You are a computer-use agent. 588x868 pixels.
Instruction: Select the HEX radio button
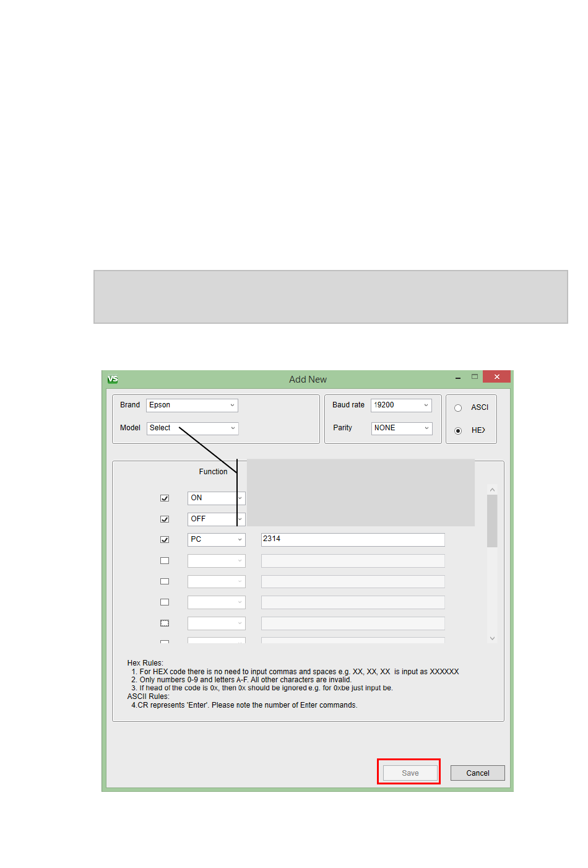click(458, 430)
